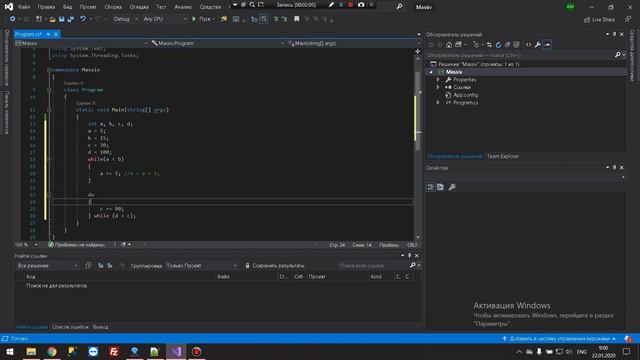Open the Отладка menu

pos(139,7)
